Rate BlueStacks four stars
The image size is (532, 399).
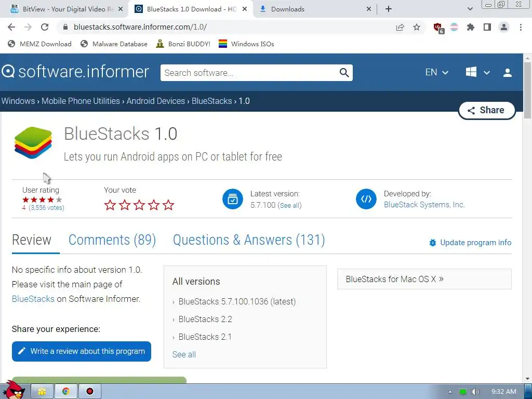click(x=154, y=205)
